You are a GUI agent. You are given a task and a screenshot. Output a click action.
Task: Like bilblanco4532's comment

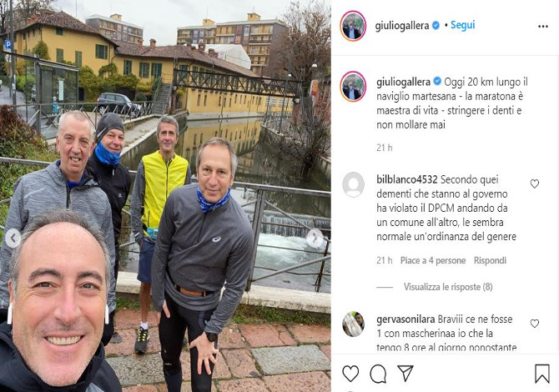pos(535,183)
